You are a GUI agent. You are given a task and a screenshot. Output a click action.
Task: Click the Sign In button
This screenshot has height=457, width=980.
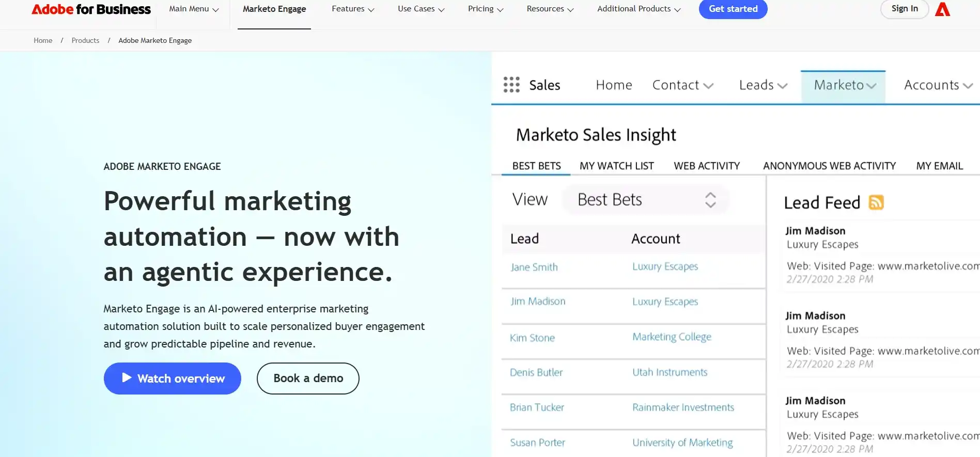[905, 9]
